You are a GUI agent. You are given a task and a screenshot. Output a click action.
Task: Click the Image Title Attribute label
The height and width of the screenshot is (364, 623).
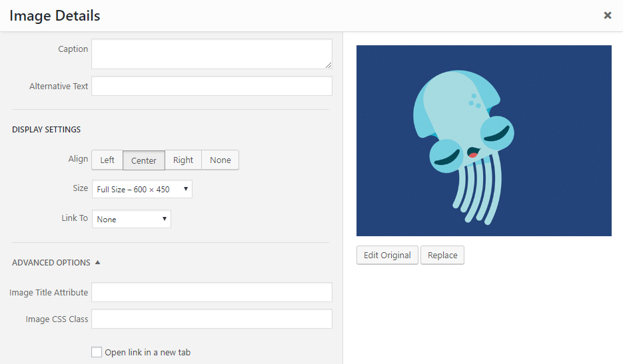[49, 293]
